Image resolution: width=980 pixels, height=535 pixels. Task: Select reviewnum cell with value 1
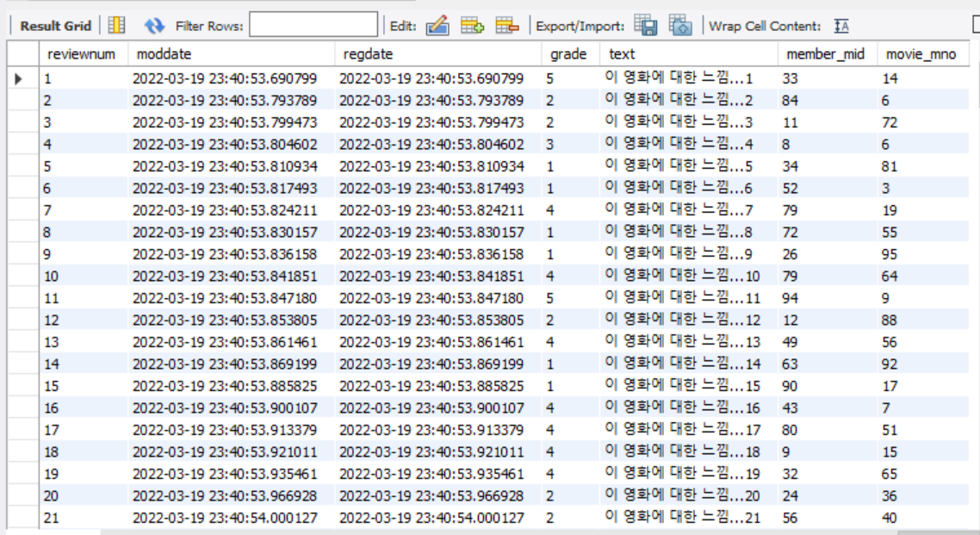(84, 78)
